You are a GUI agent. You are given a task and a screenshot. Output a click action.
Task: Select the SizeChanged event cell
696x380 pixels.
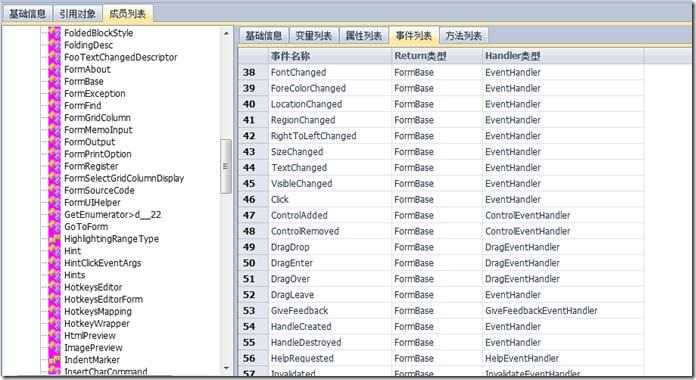(330, 152)
